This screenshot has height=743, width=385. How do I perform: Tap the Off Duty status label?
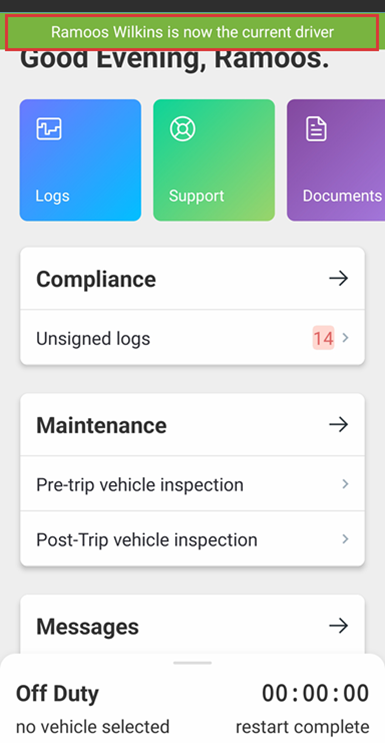(57, 694)
